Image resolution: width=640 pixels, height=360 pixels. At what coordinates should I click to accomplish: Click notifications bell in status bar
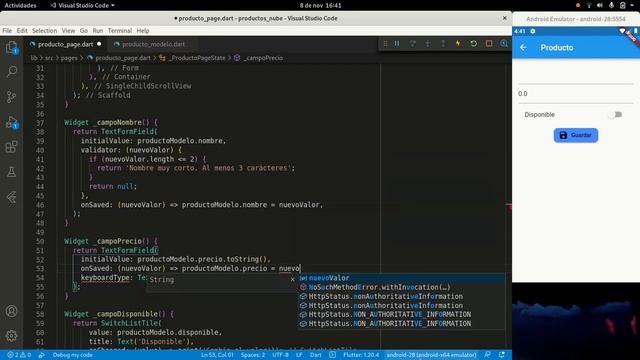coord(502,355)
